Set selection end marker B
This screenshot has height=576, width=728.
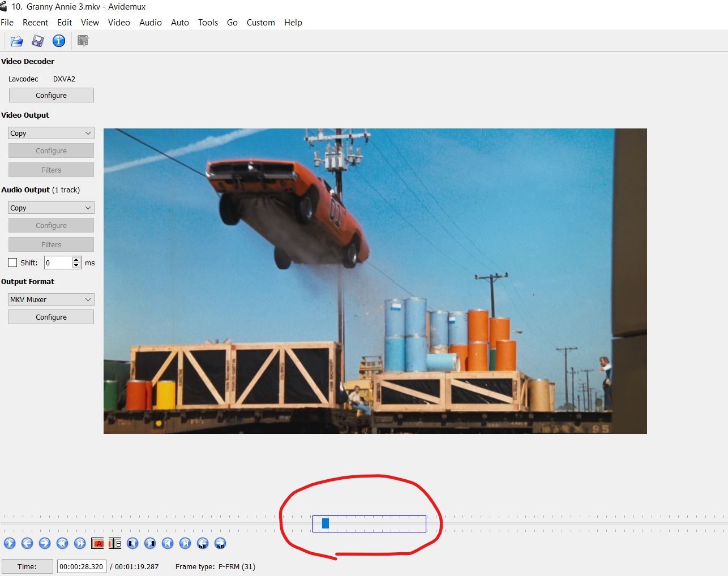point(115,543)
